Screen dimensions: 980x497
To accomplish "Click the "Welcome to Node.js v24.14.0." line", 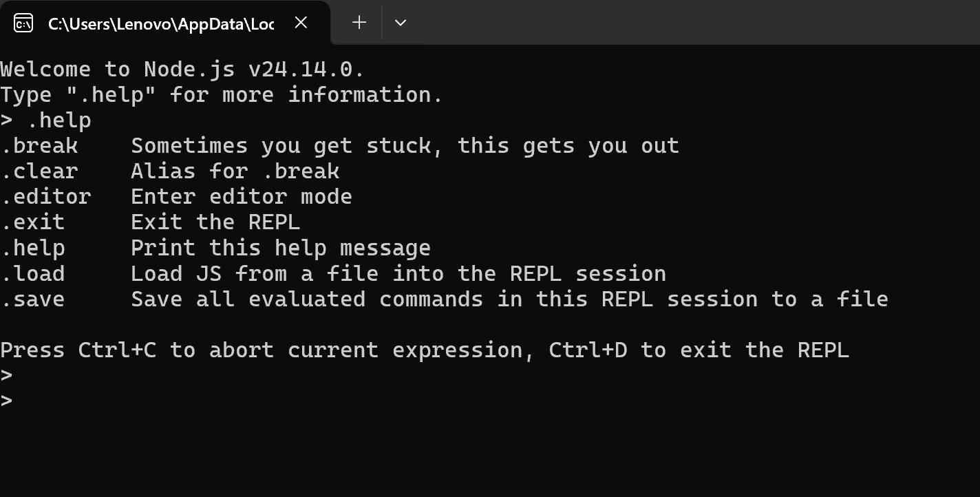I will [182, 70].
